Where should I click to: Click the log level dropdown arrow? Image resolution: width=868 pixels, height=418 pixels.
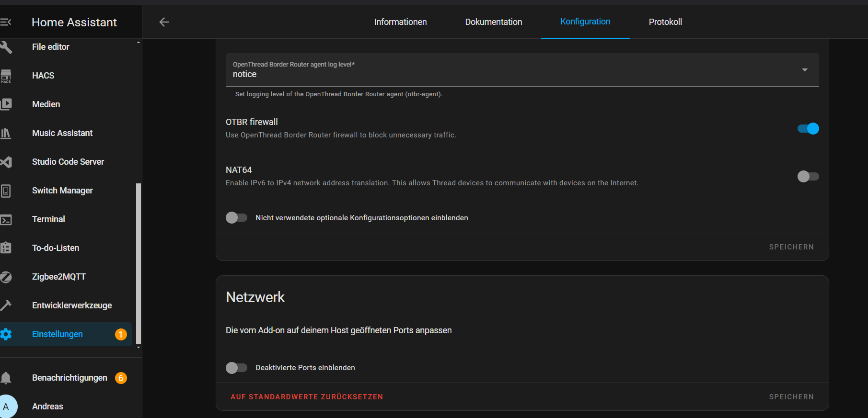(805, 70)
